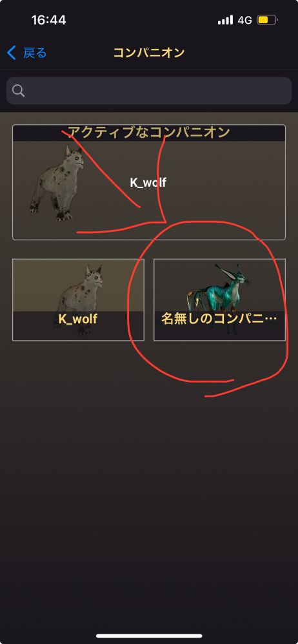Focus the empty search input field
298x644 pixels.
pos(149,91)
